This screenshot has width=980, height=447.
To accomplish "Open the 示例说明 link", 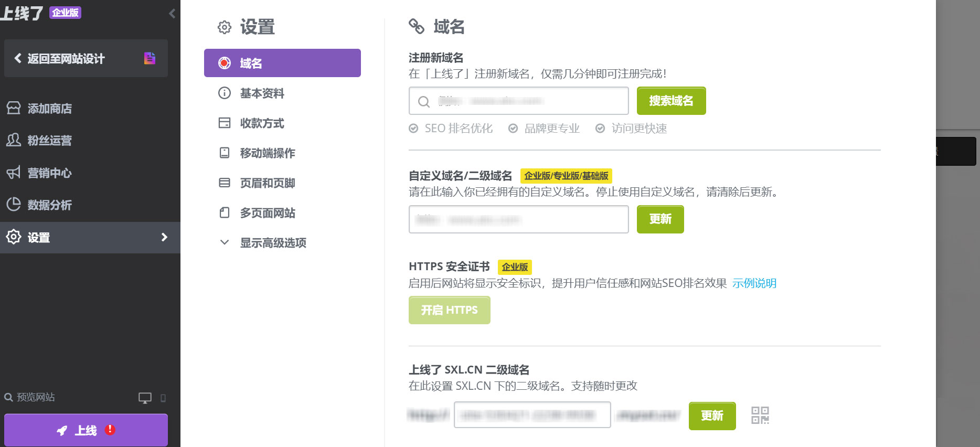I will pos(754,283).
